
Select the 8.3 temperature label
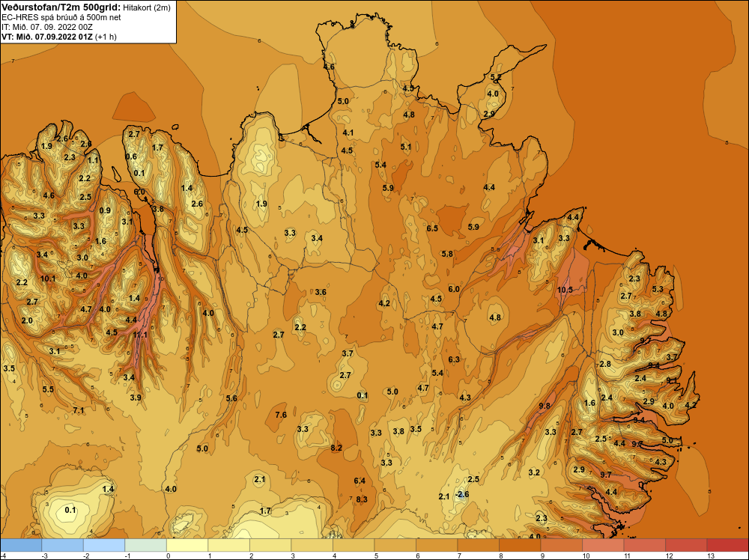point(362,499)
